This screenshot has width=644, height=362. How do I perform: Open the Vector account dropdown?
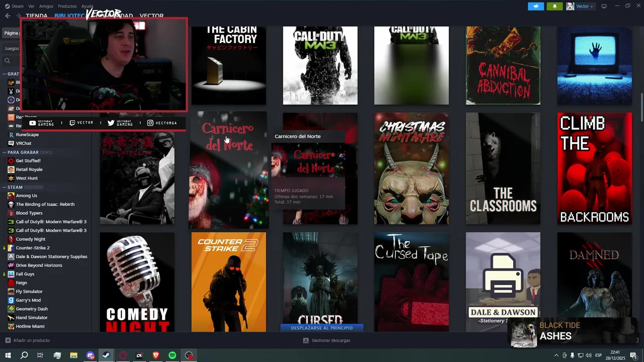click(585, 6)
